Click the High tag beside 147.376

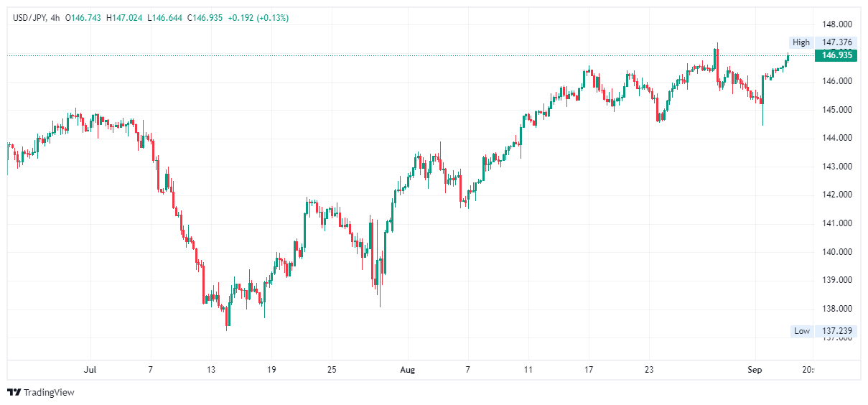tap(801, 42)
